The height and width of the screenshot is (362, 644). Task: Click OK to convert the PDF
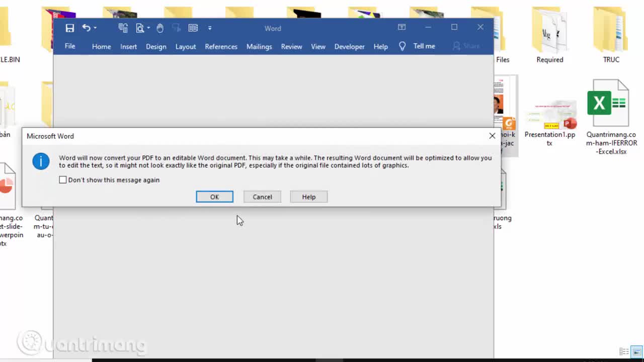(214, 197)
